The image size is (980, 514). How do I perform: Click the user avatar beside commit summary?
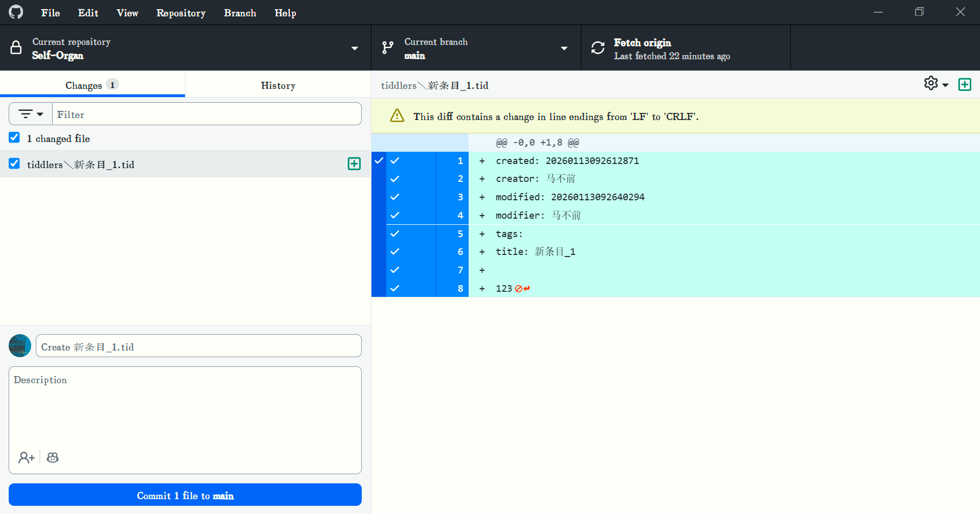click(20, 346)
